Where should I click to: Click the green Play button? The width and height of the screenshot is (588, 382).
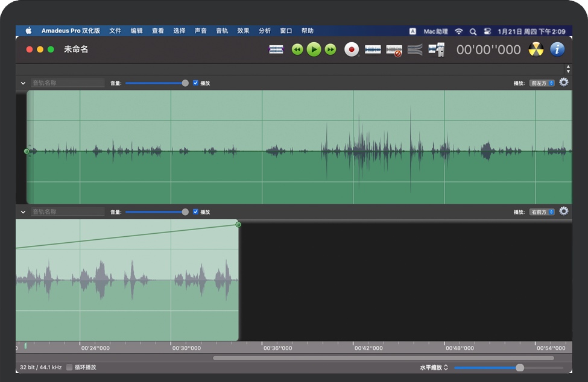(x=314, y=49)
